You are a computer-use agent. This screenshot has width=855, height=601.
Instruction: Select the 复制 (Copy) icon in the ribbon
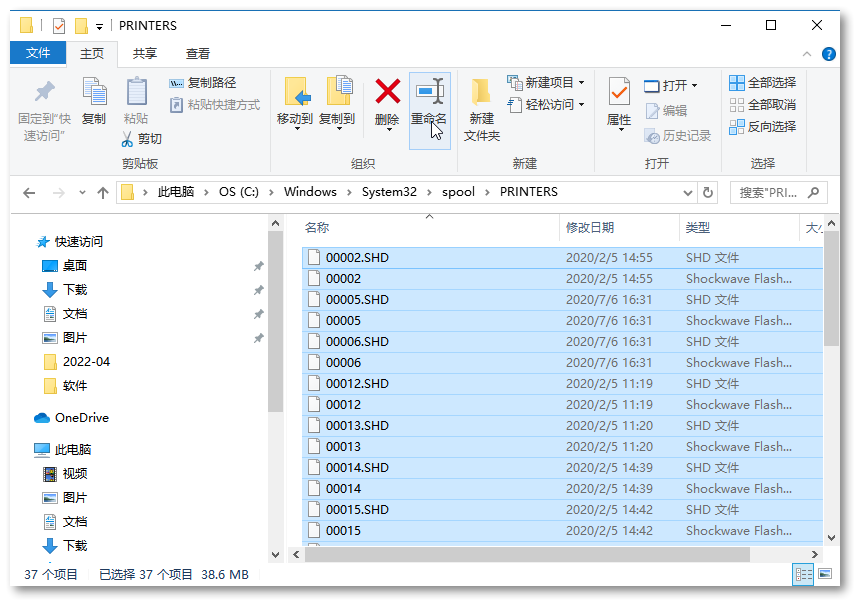point(95,100)
